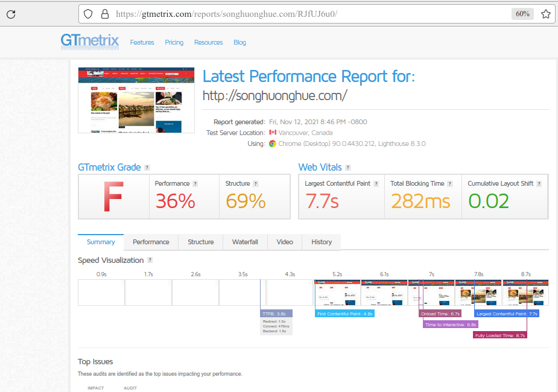Click the Canada flag icon
558x392 pixels.
(273, 132)
